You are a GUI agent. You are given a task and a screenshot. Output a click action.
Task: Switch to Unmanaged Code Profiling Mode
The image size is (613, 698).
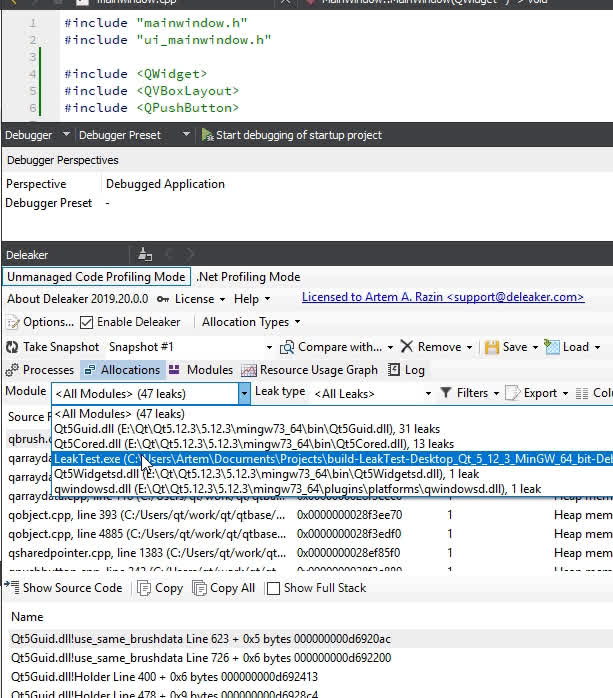pos(96,277)
